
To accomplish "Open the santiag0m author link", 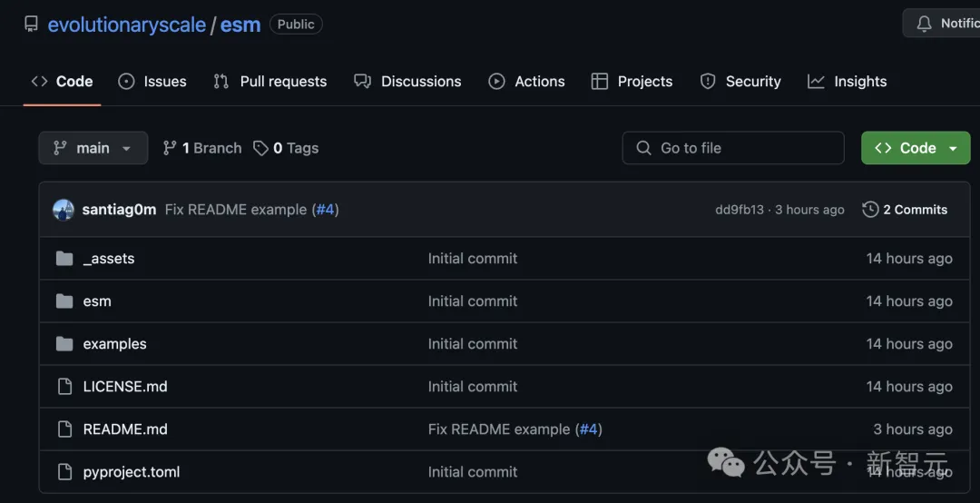I will coord(119,210).
